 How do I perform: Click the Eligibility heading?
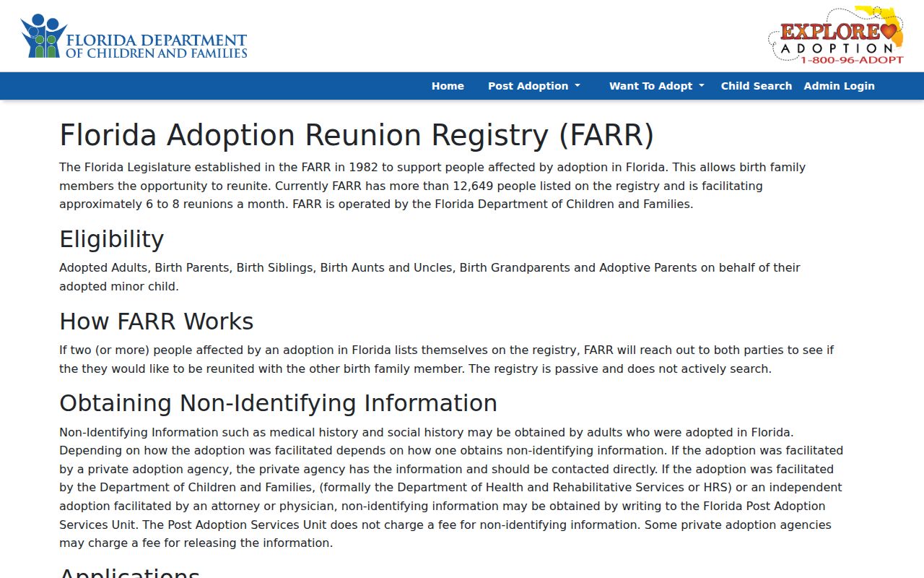(x=112, y=239)
